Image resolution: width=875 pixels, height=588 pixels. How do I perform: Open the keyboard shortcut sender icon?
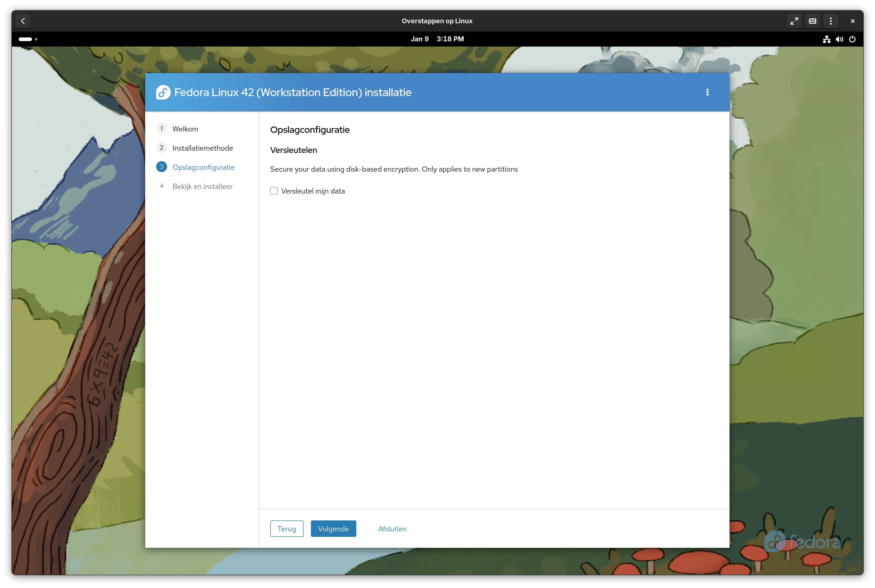(812, 21)
